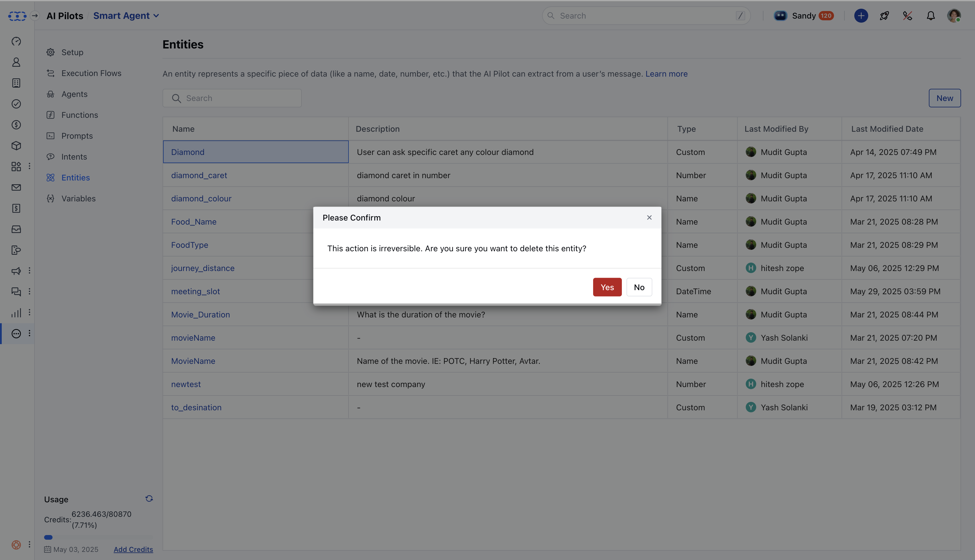Open Execution Flows in the sidebar
Screen dimensions: 975x560
click(84, 73)
